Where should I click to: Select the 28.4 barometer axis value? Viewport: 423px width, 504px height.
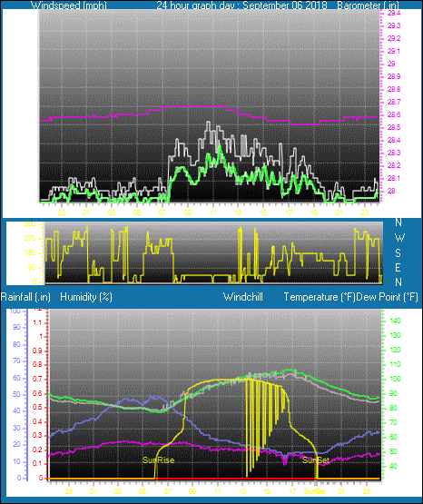pos(394,140)
